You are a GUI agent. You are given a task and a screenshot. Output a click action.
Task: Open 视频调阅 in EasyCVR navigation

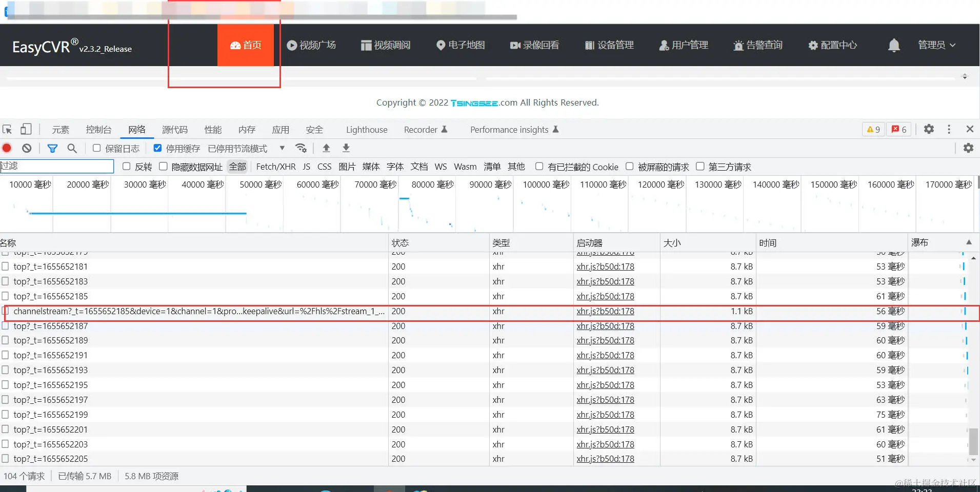tap(386, 45)
